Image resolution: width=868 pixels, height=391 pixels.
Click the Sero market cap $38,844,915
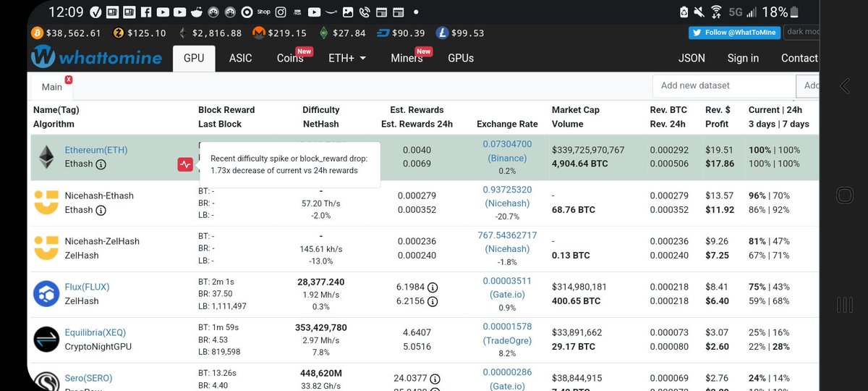[x=576, y=378]
